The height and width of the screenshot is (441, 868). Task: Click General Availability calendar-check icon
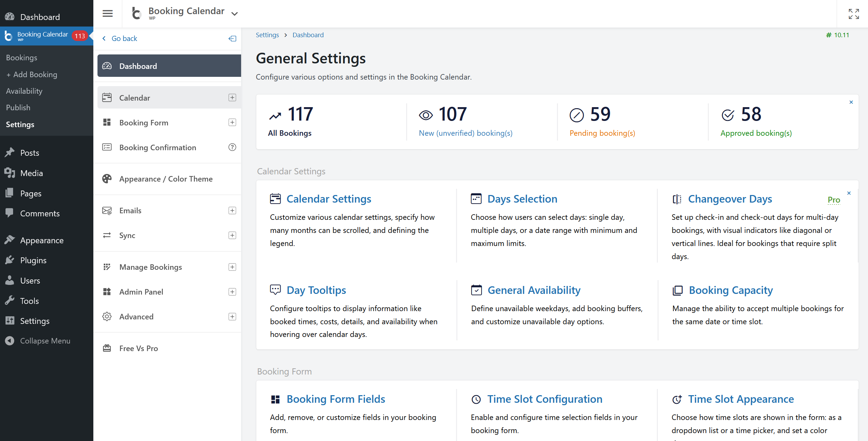point(476,290)
